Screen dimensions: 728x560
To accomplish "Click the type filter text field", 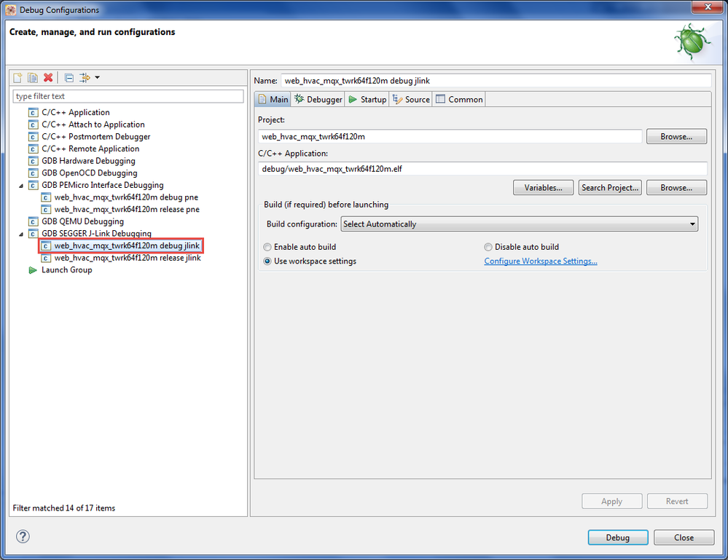I will click(128, 96).
